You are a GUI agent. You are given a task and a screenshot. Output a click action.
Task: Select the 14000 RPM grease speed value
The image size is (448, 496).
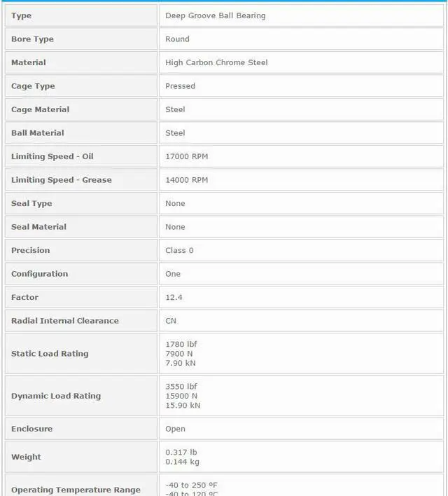coord(186,180)
